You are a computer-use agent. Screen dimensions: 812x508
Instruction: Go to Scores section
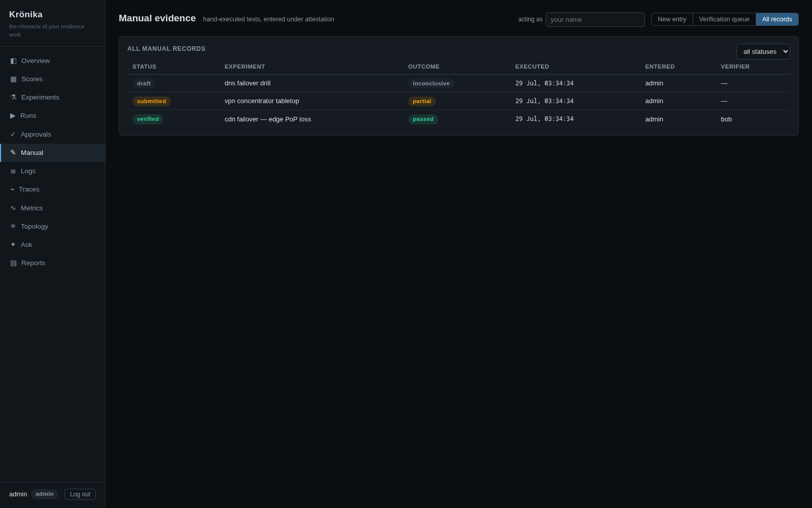pos(53,79)
